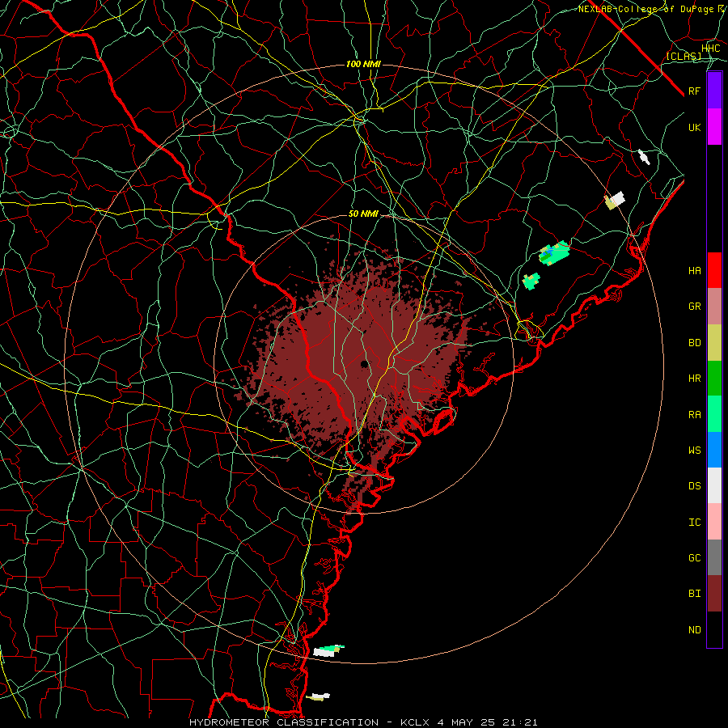This screenshot has height=728, width=728.
Task: Click the BI legend label
Action: (x=694, y=594)
